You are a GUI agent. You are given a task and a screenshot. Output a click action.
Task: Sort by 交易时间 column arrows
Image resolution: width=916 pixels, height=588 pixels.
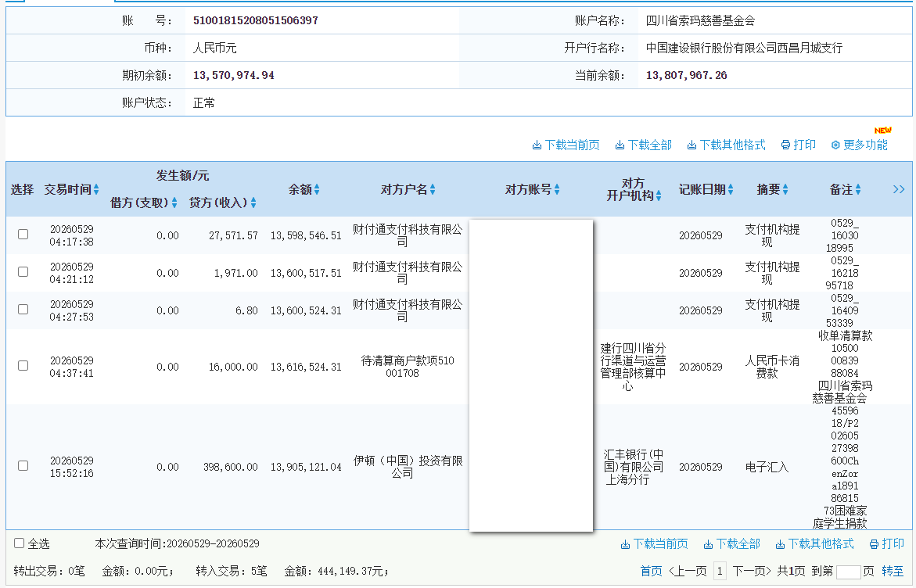pyautogui.click(x=96, y=189)
